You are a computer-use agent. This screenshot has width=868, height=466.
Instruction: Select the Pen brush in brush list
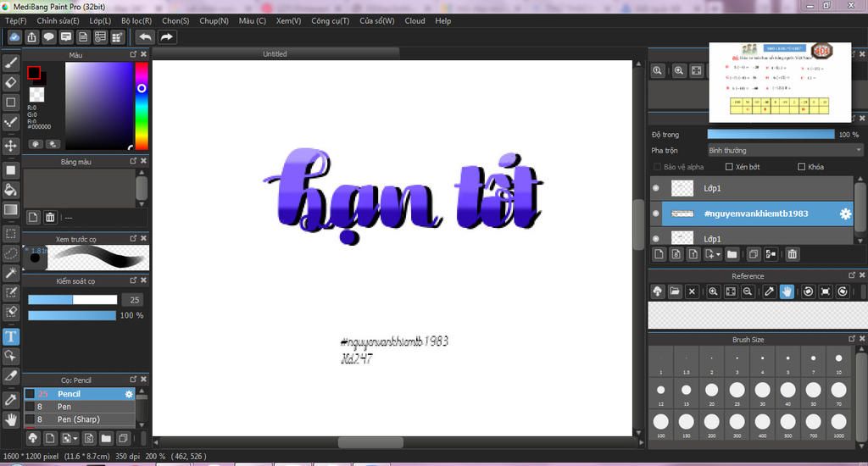point(80,407)
